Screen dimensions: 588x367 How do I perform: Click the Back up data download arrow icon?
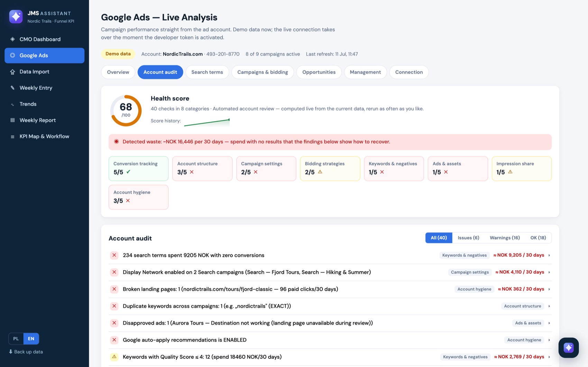[11, 352]
